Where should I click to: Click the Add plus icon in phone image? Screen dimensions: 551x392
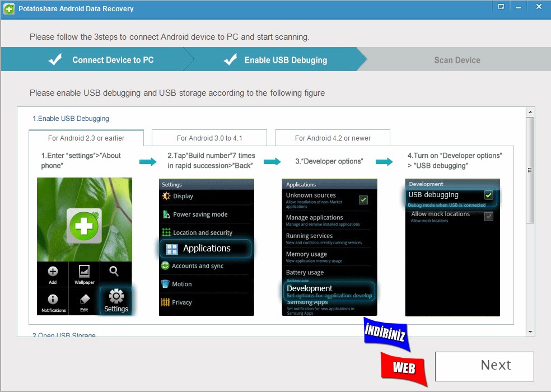click(x=53, y=271)
